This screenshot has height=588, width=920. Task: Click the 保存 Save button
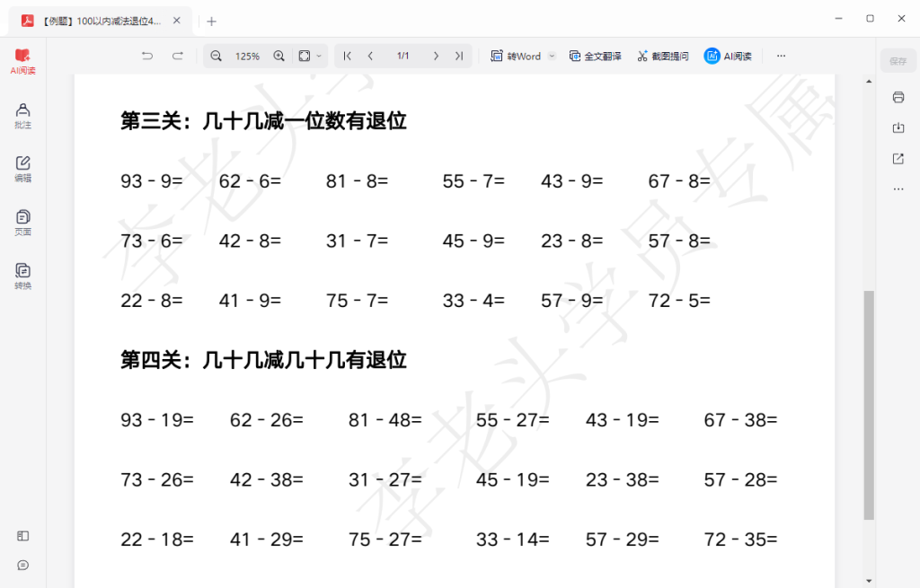click(898, 61)
